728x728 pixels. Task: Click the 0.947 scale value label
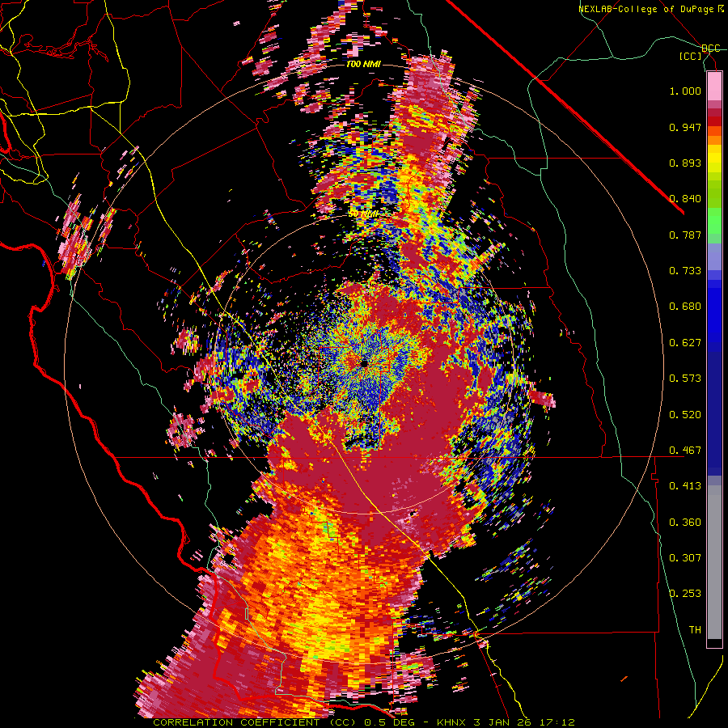click(685, 127)
